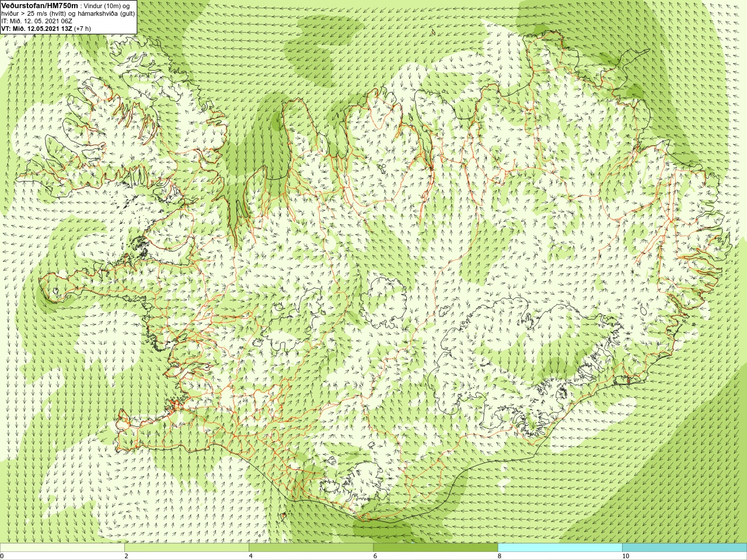Click the legend scale label "0"

pyautogui.click(x=2, y=556)
